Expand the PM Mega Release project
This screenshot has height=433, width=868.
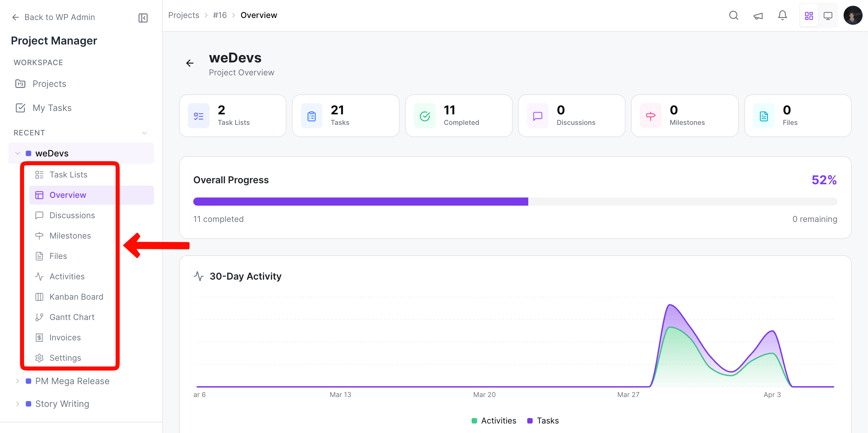[17, 381]
